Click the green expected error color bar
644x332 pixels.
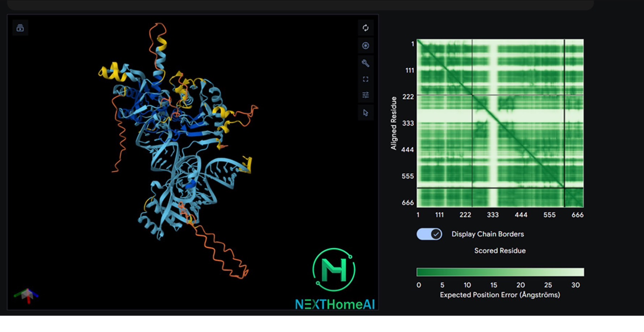[x=500, y=272]
